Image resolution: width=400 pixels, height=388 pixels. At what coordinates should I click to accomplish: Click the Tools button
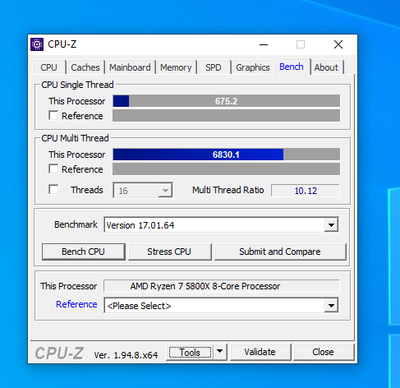pos(190,352)
